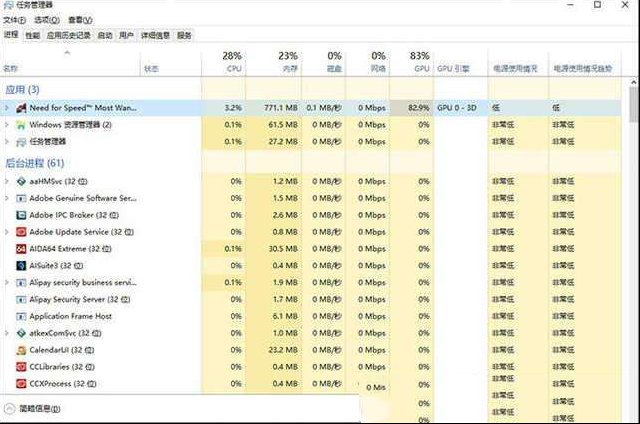
Task: Expand the Task Manager process row
Action: 7,142
